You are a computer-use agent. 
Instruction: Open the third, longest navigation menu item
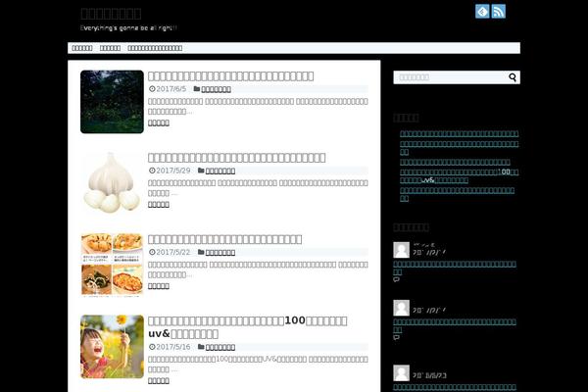[155, 48]
